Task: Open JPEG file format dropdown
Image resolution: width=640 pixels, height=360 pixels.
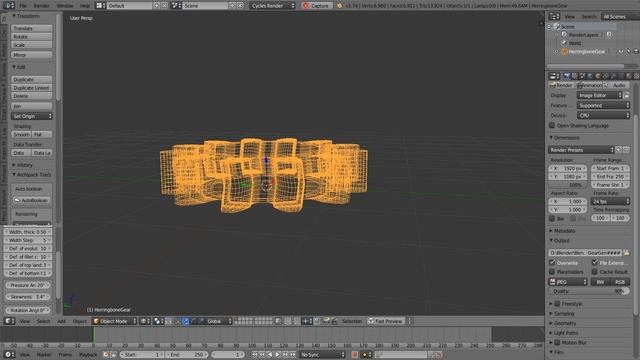Action: 568,282
